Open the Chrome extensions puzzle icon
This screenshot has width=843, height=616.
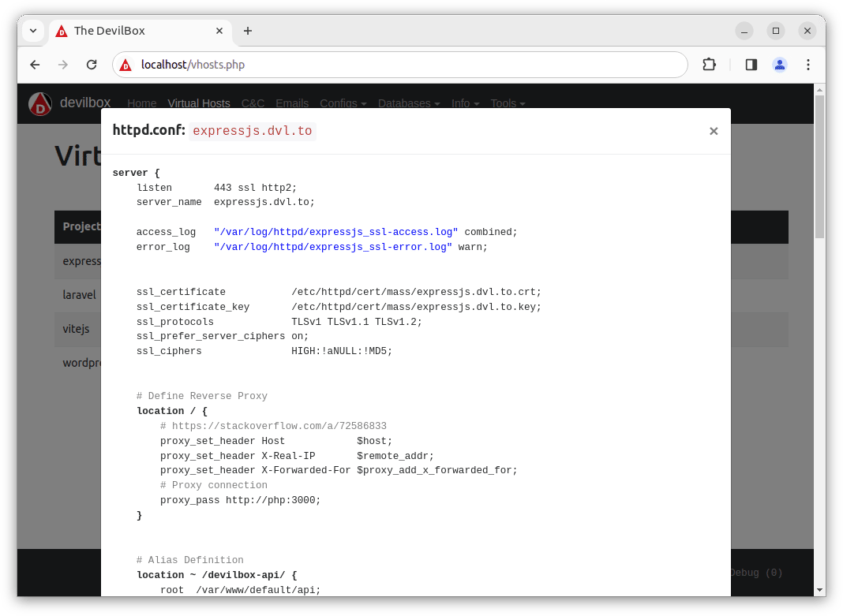tap(709, 65)
